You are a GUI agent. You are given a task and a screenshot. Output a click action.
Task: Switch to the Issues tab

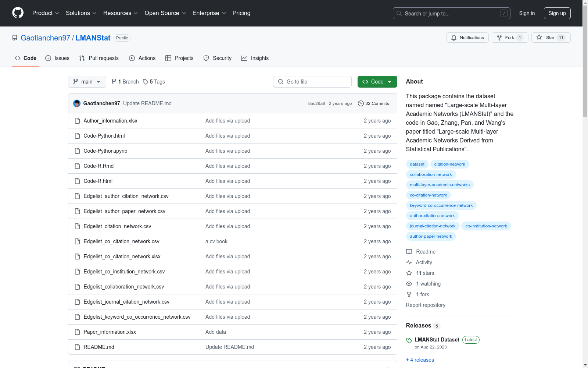click(x=57, y=58)
